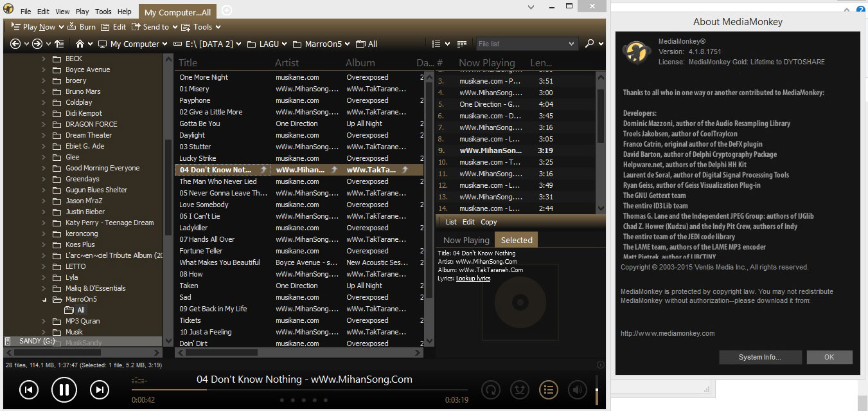Click the equalizer visualization icon in player

click(x=138, y=379)
